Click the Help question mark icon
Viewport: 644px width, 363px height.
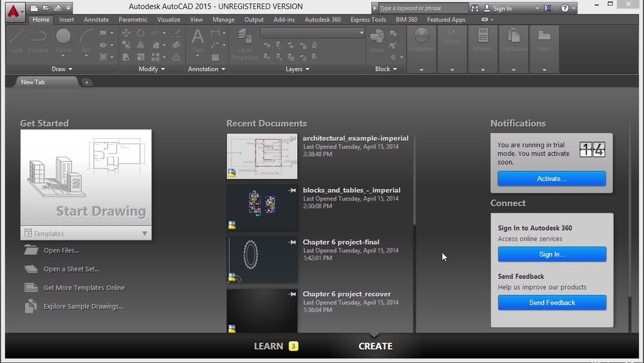[x=565, y=9]
